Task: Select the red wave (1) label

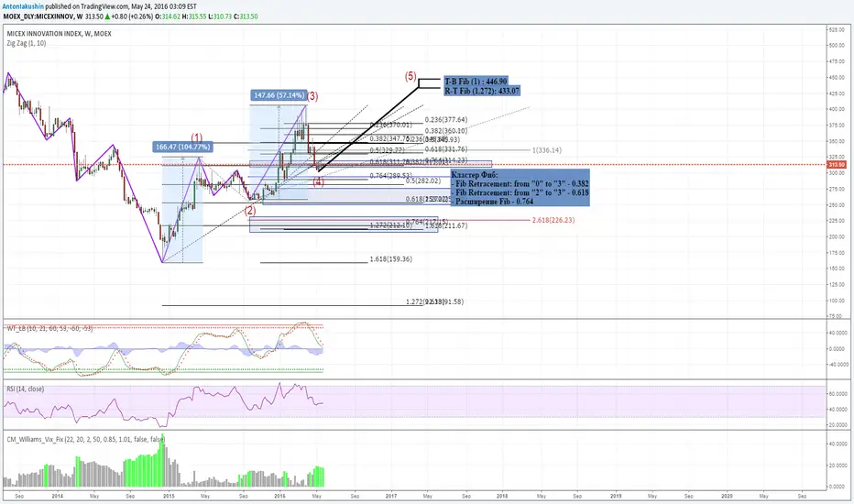Action: pyautogui.click(x=197, y=137)
